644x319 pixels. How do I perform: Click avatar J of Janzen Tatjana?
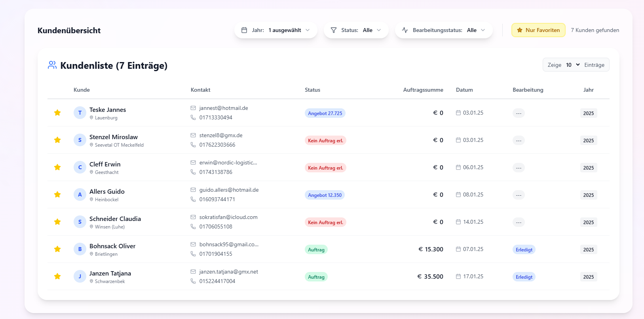coord(80,276)
